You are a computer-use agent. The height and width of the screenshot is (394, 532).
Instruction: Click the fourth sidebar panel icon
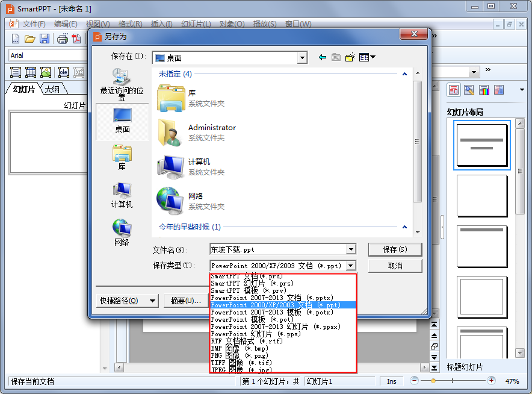(499, 90)
